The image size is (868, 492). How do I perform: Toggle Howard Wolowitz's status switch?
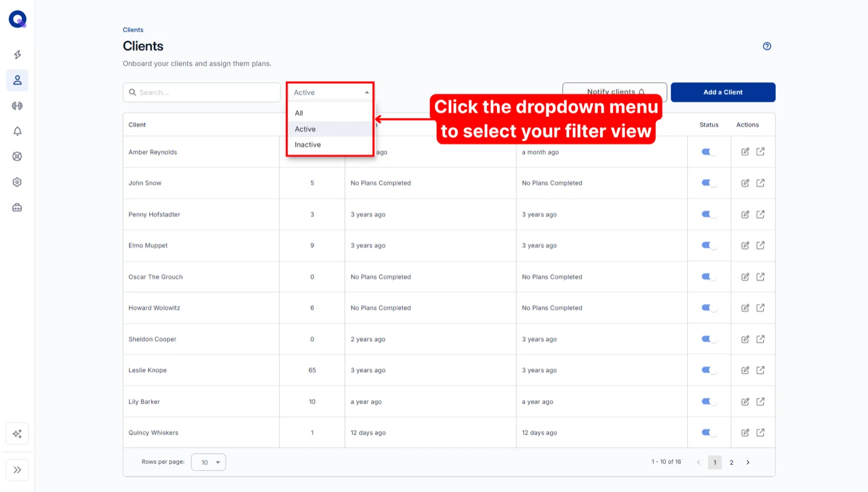point(709,308)
